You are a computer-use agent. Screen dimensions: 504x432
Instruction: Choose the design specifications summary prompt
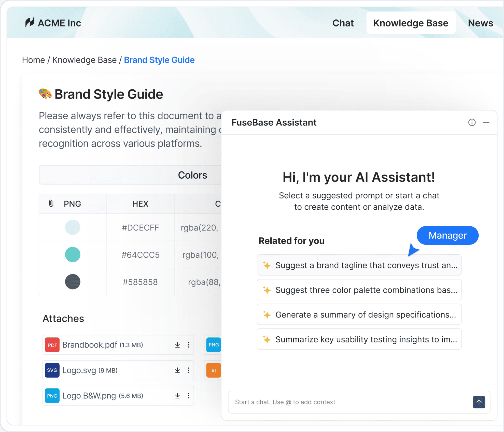click(x=359, y=314)
